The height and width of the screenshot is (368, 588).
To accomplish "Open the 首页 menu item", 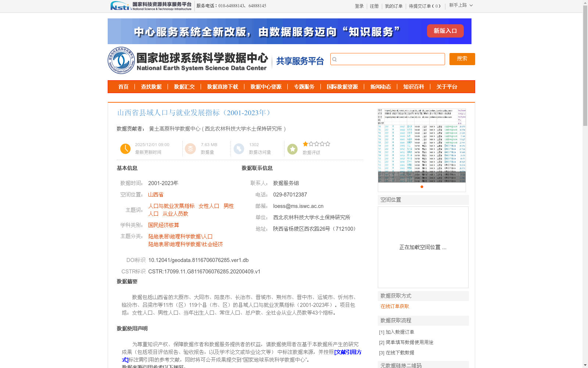I will point(123,87).
